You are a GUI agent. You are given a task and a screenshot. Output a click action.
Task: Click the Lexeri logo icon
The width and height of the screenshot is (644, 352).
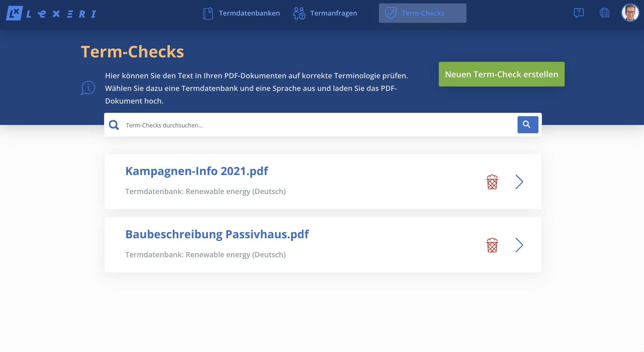click(x=14, y=13)
